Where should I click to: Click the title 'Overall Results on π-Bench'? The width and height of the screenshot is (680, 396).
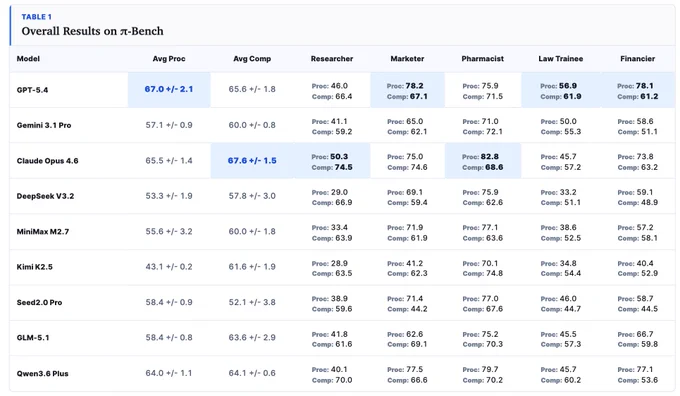tap(92, 31)
